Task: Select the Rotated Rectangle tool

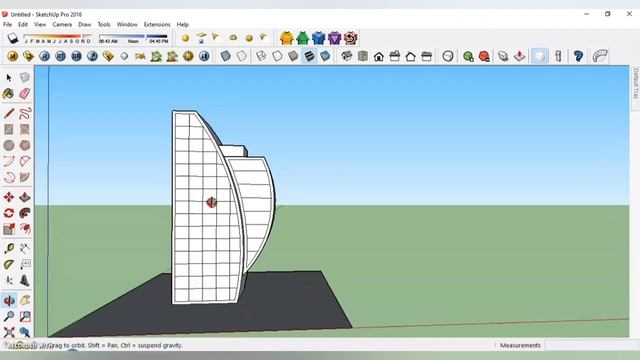Action: point(25,129)
